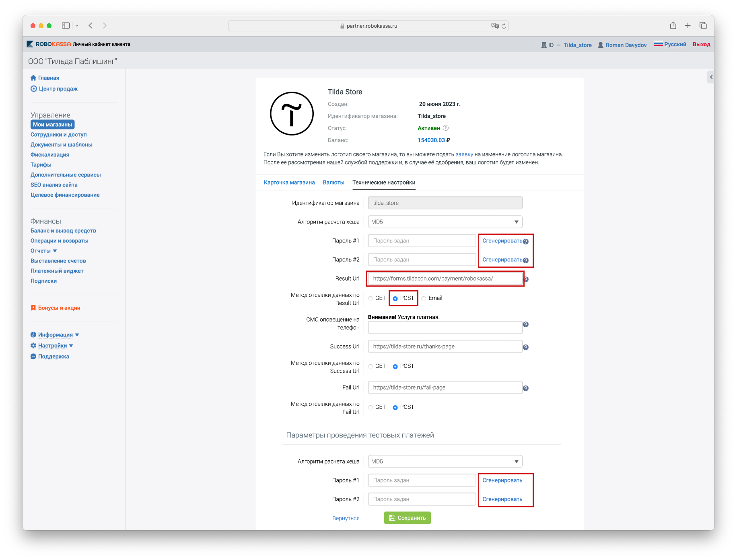Image resolution: width=737 pixels, height=560 pixels.
Task: Show the tab overview icon
Action: click(x=703, y=25)
